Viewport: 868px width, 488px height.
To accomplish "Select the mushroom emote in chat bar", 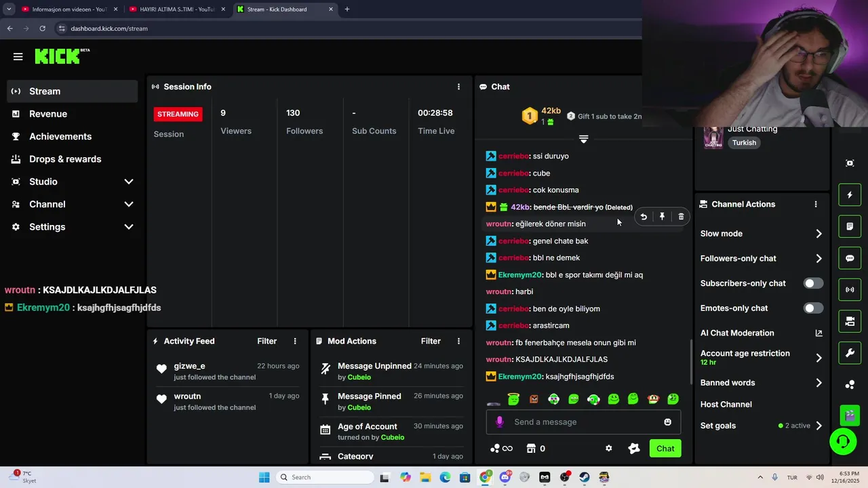I will [653, 400].
